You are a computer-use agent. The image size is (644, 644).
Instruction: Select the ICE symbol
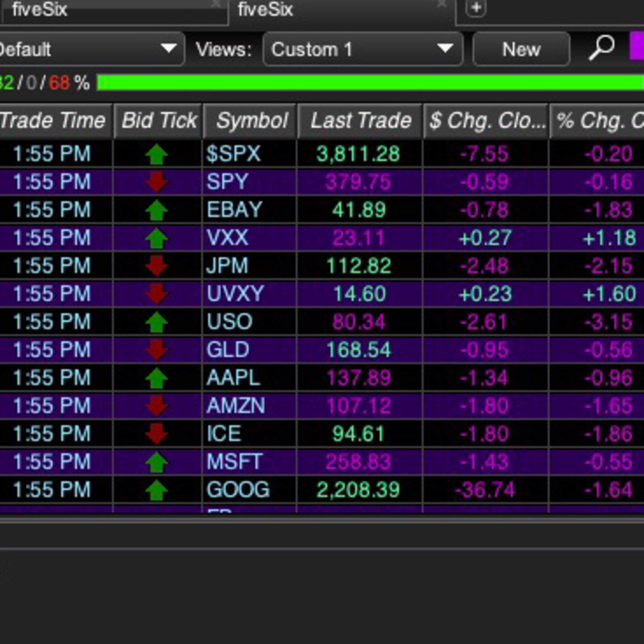(224, 434)
